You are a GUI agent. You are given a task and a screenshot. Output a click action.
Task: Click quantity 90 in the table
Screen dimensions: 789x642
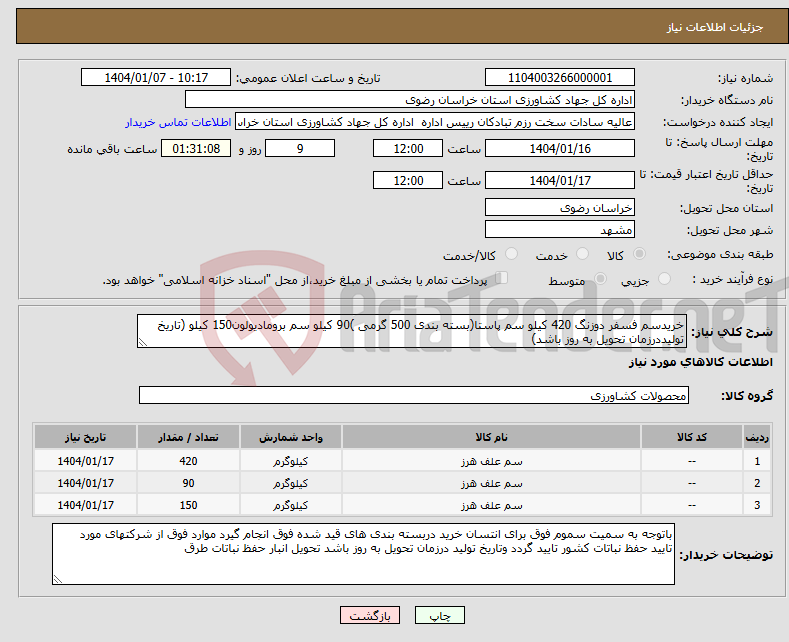[x=188, y=484]
